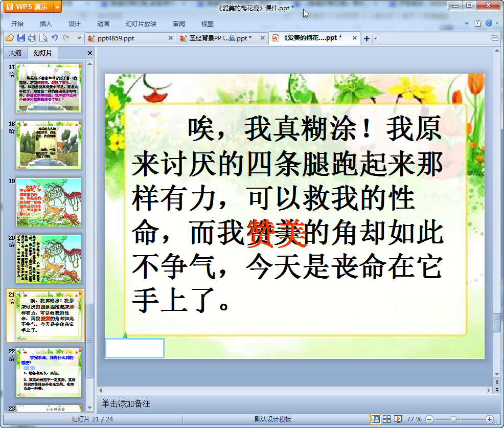Click the Print Preview icon
The image size is (504, 428).
[43, 38]
